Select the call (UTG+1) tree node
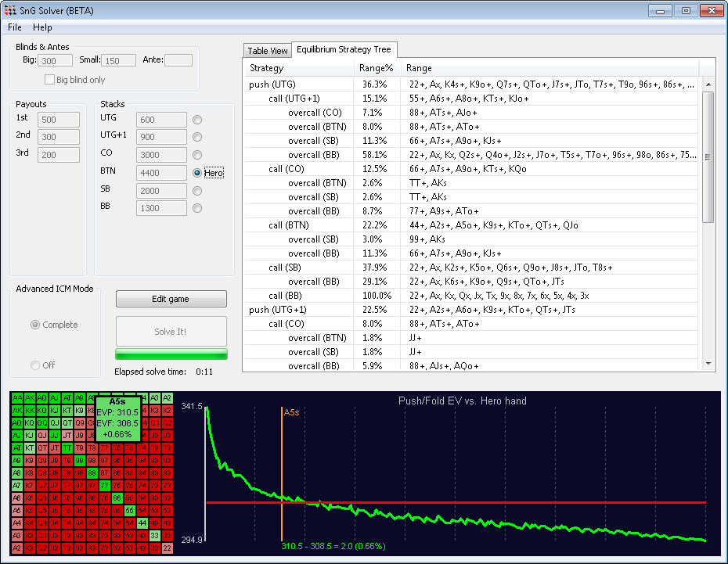The height and width of the screenshot is (564, 728). pyautogui.click(x=294, y=99)
